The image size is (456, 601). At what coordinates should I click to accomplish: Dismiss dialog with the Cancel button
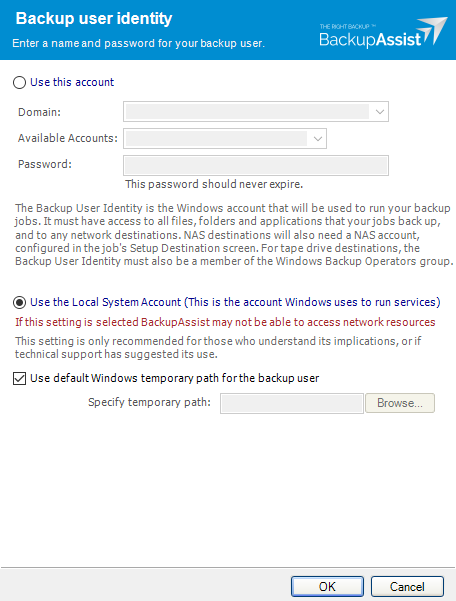[x=407, y=586]
